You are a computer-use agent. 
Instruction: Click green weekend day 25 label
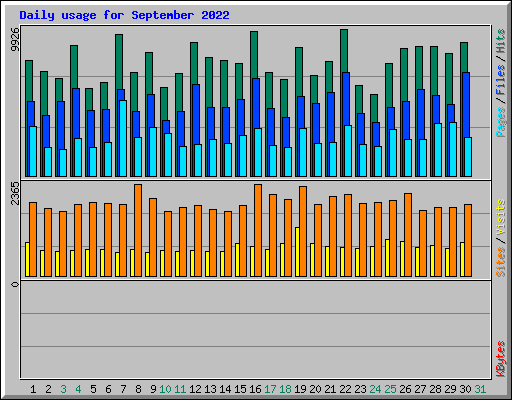390,389
